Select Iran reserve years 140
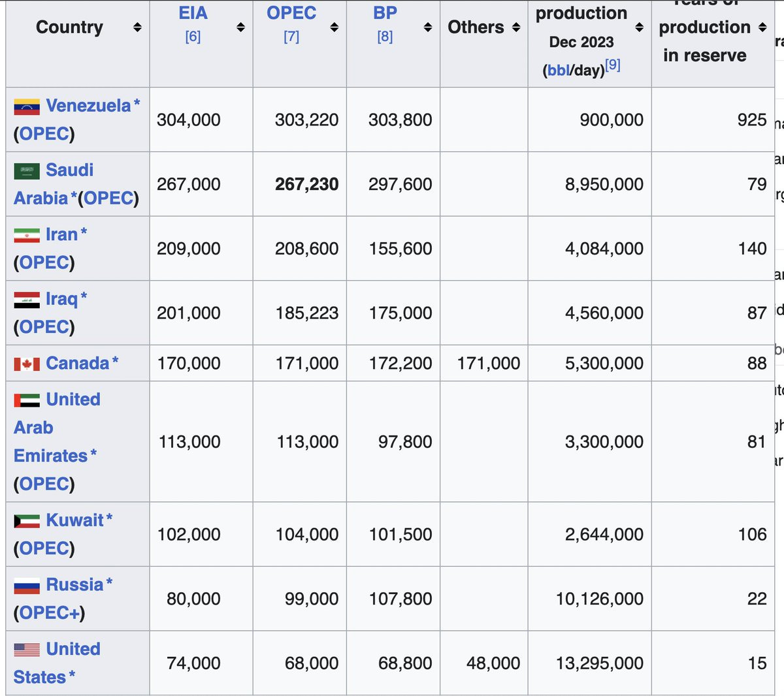 click(752, 249)
